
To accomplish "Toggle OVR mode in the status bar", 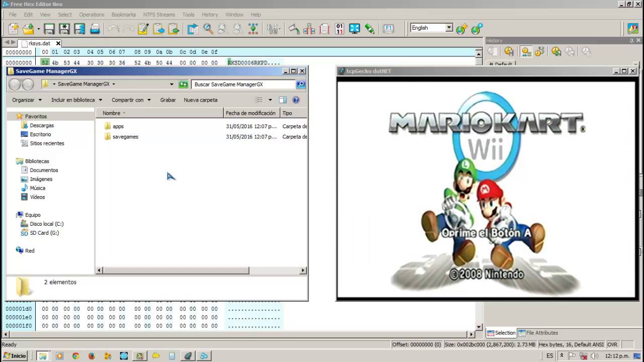I will tap(612, 344).
